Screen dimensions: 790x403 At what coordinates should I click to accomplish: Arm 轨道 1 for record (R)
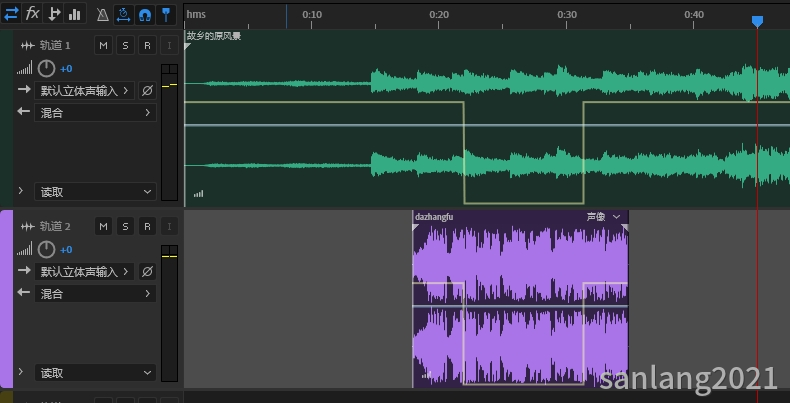[x=147, y=46]
